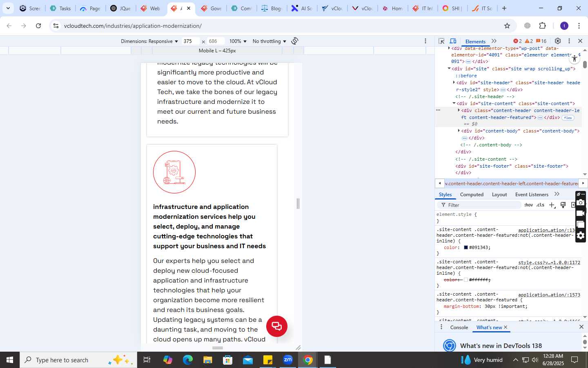Open the browser Extensions puzzle icon
588x368 pixels.
pos(542,26)
